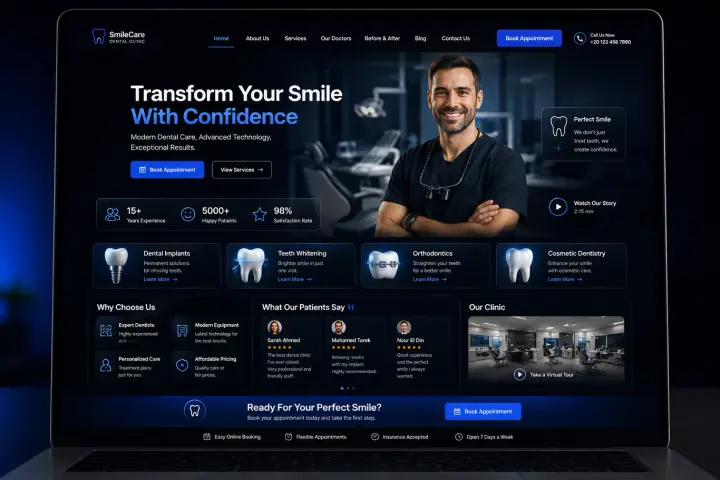Open the Home nav item
720x480 pixels.
tap(221, 39)
